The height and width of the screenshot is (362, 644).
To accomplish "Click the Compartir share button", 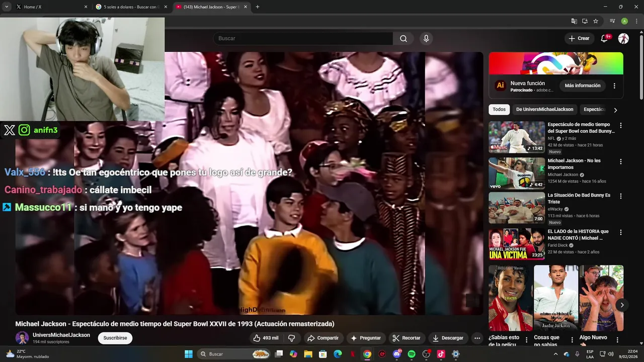I will pyautogui.click(x=323, y=338).
